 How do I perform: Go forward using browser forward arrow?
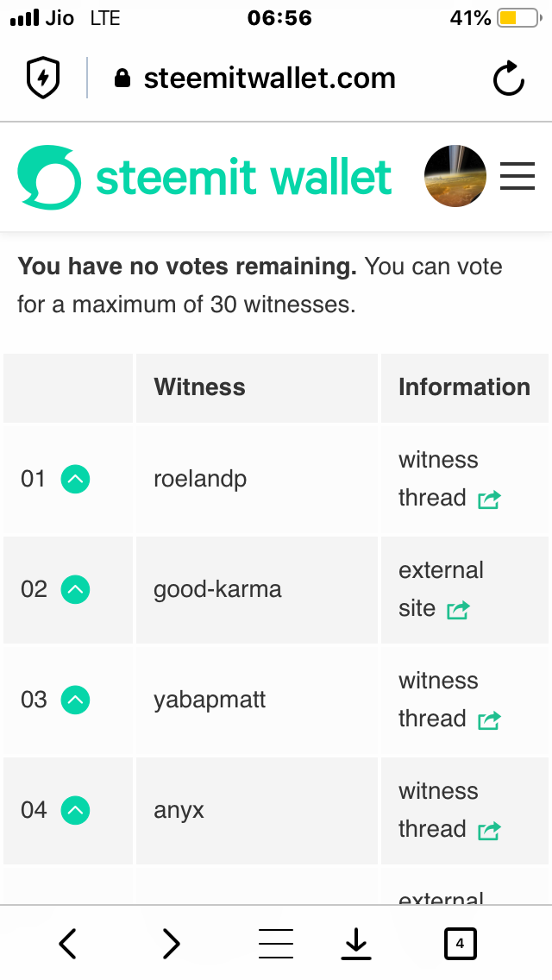(172, 944)
